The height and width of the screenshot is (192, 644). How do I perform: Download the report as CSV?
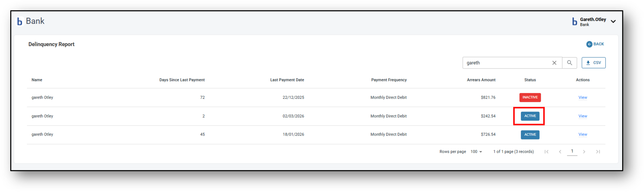click(593, 63)
